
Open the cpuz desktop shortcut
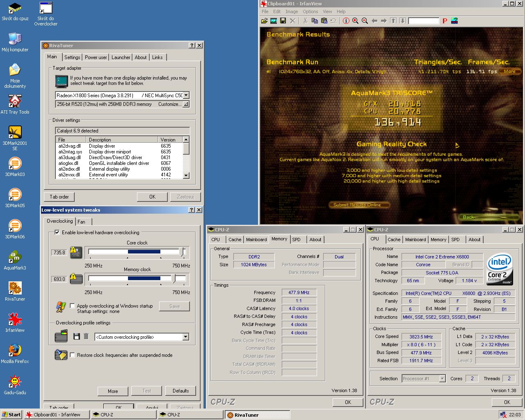pos(15,12)
